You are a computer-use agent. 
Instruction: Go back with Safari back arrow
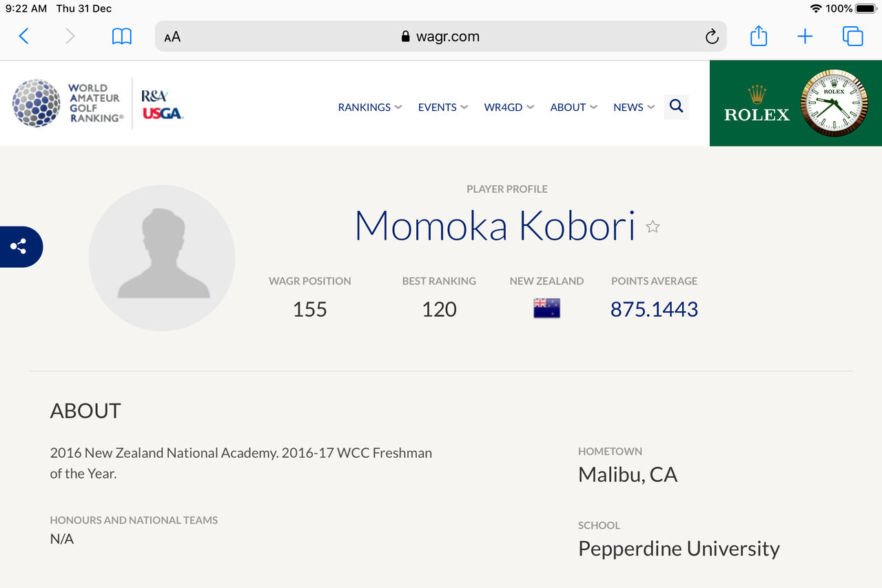[23, 36]
